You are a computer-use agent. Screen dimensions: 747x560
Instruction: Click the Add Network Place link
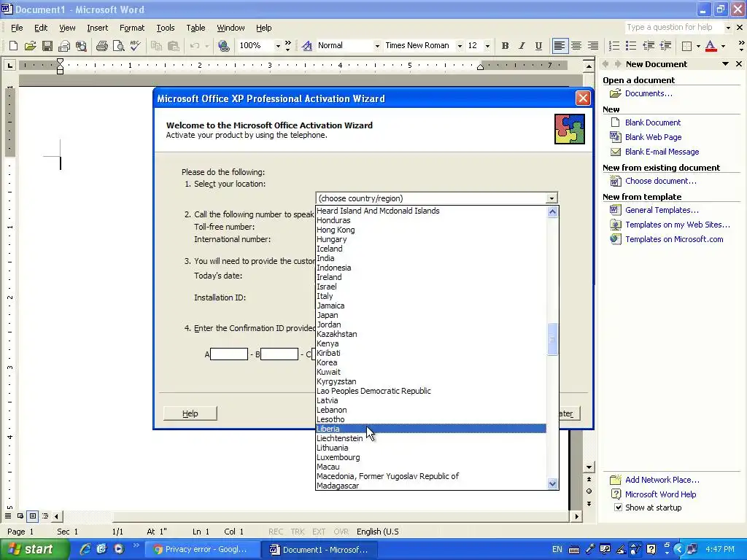tap(662, 480)
